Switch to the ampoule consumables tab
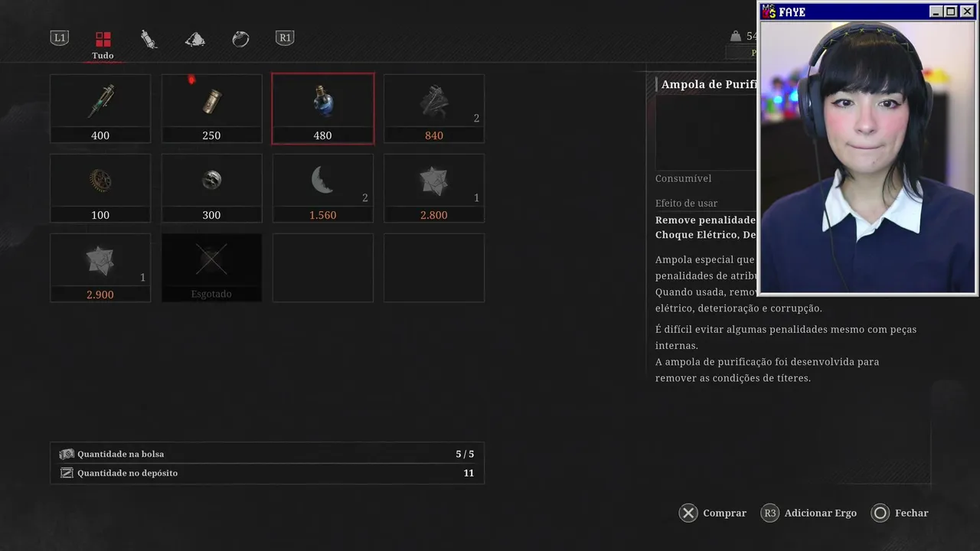Viewport: 980px width, 551px height. point(149,39)
